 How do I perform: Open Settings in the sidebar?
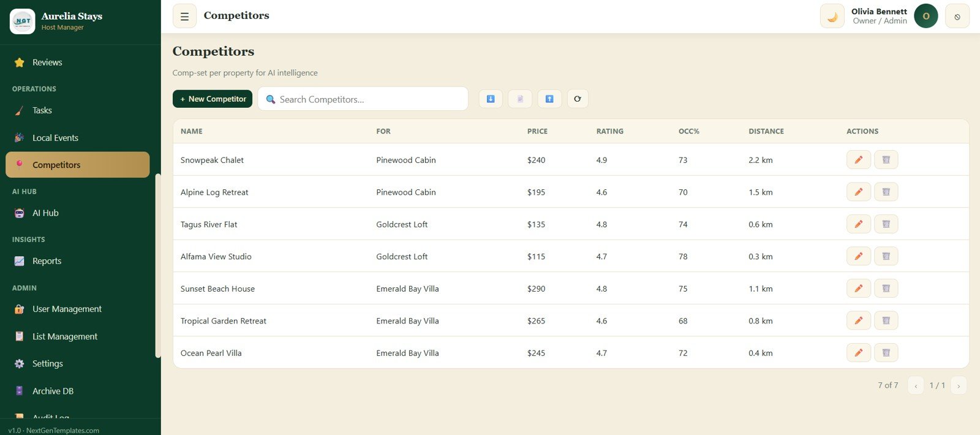77,364
